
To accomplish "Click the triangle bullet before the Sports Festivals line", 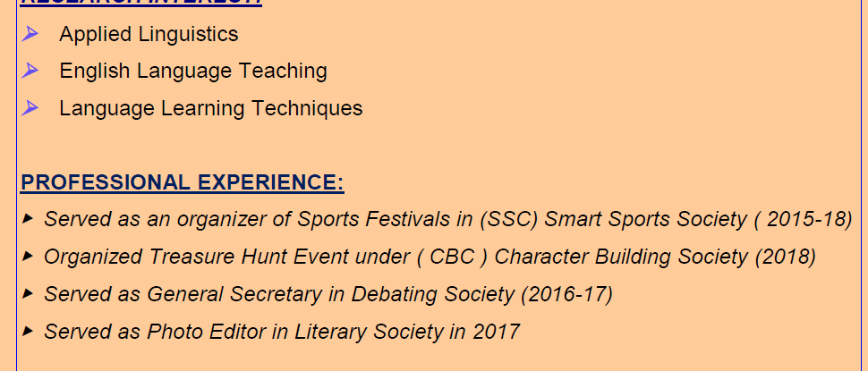I will (28, 217).
